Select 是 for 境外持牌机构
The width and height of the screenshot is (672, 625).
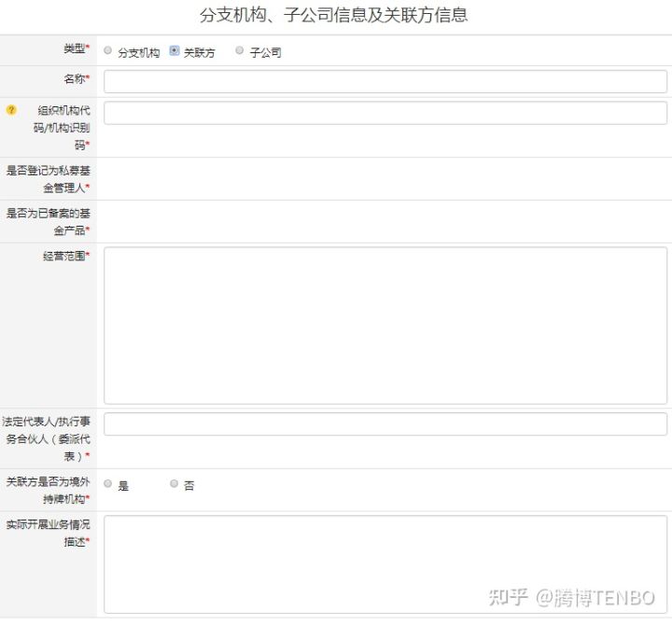pos(108,484)
